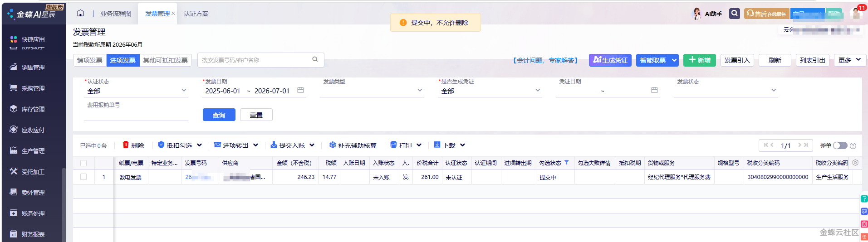The width and height of the screenshot is (868, 242).
Task: Go to first page arrow icon
Action: coord(766,145)
